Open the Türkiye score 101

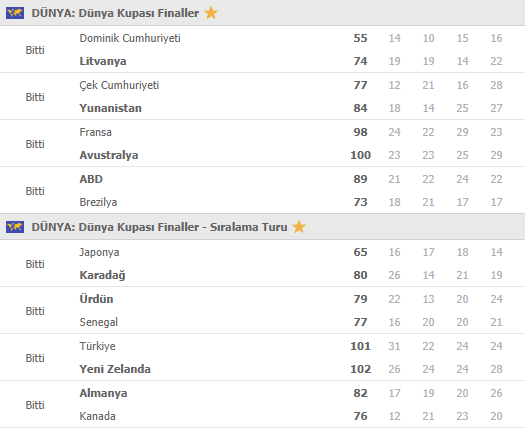(x=360, y=346)
